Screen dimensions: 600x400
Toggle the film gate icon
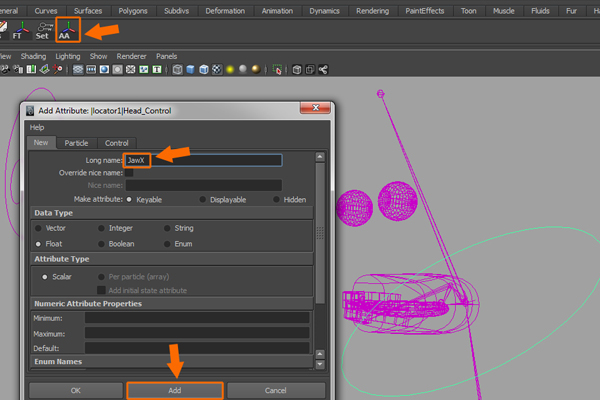[x=91, y=69]
